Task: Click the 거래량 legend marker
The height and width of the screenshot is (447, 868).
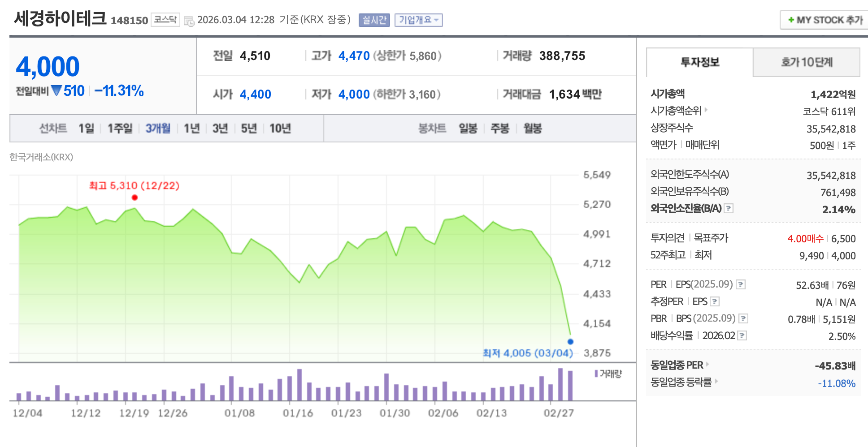Action: click(596, 374)
